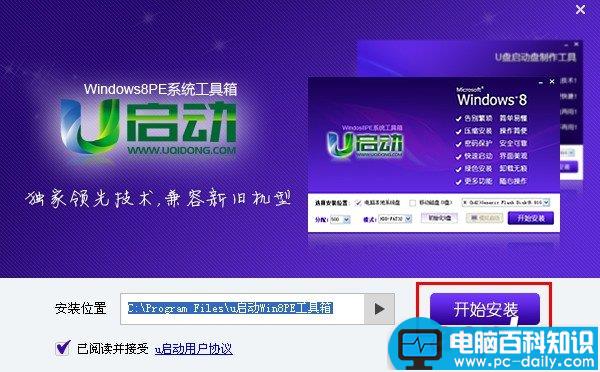The image size is (600, 372).
Task: Uncheck the 已阅读并接受 agreement checkbox
Action: [63, 348]
